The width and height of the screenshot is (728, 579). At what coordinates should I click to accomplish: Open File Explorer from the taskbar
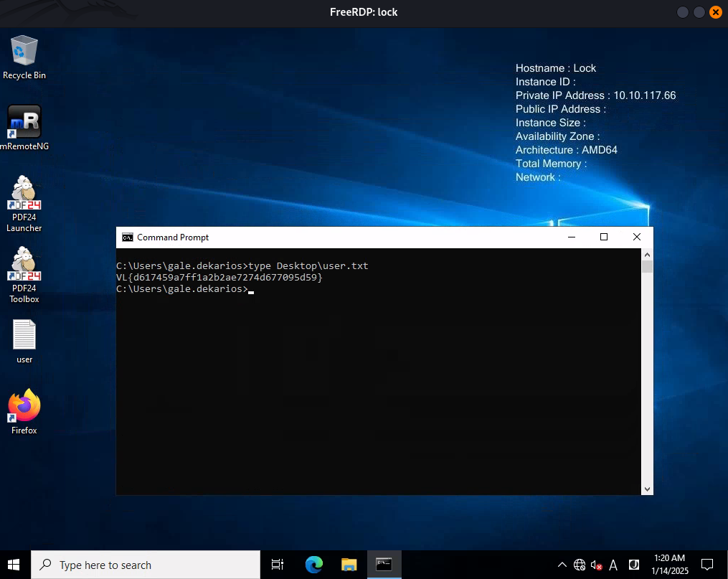tap(349, 565)
